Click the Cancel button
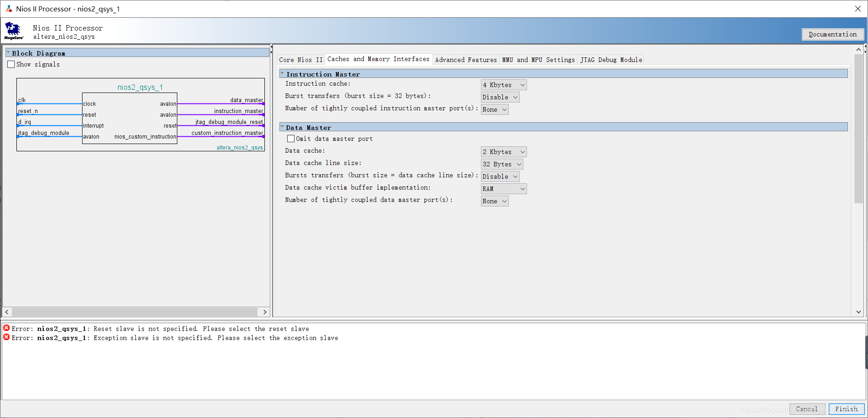 (807, 409)
